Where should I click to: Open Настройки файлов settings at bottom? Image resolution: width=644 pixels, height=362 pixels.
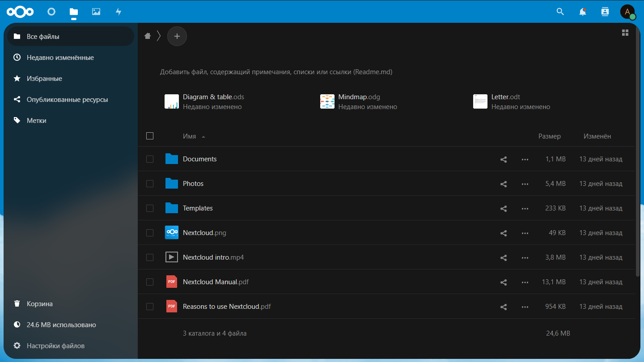coord(55,346)
